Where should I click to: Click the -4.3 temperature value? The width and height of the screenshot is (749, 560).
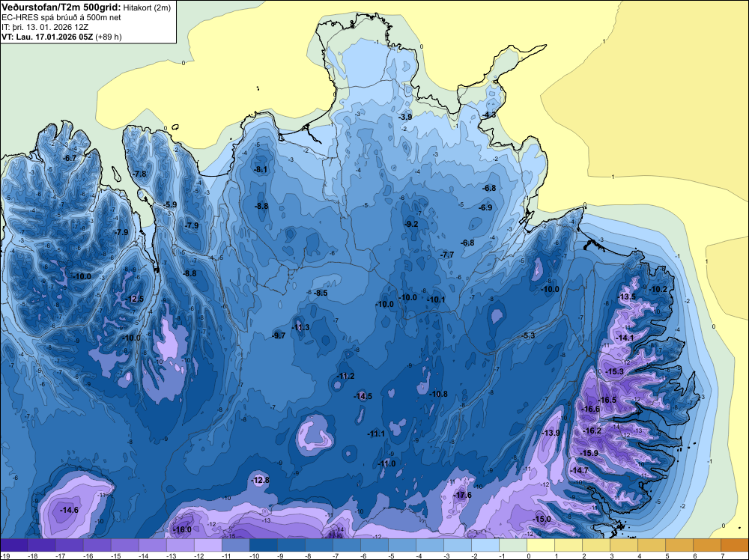click(x=489, y=115)
